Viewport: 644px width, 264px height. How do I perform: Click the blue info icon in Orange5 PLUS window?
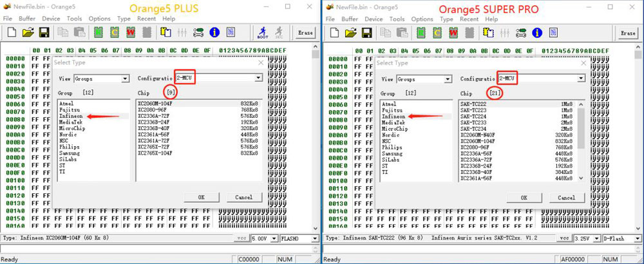214,32
